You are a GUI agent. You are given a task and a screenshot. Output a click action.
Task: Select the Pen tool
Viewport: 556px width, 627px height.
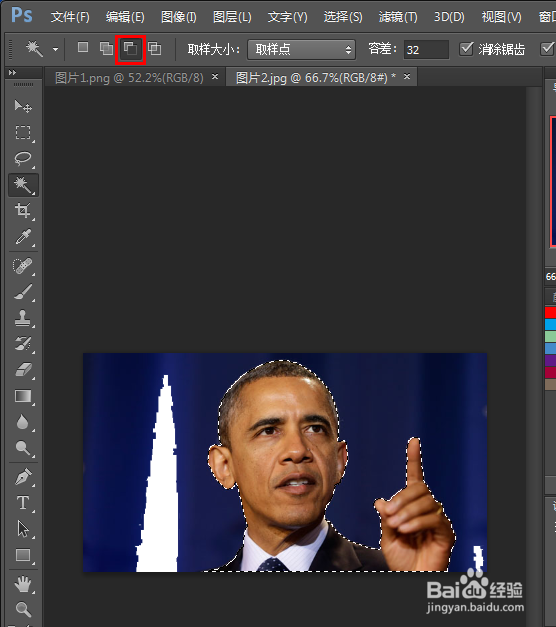(23, 477)
